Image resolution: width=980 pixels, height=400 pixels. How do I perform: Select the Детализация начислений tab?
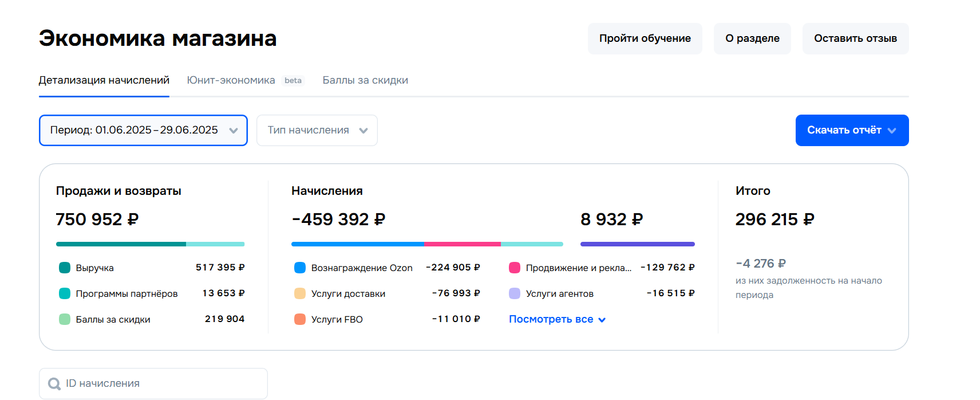[x=104, y=80]
